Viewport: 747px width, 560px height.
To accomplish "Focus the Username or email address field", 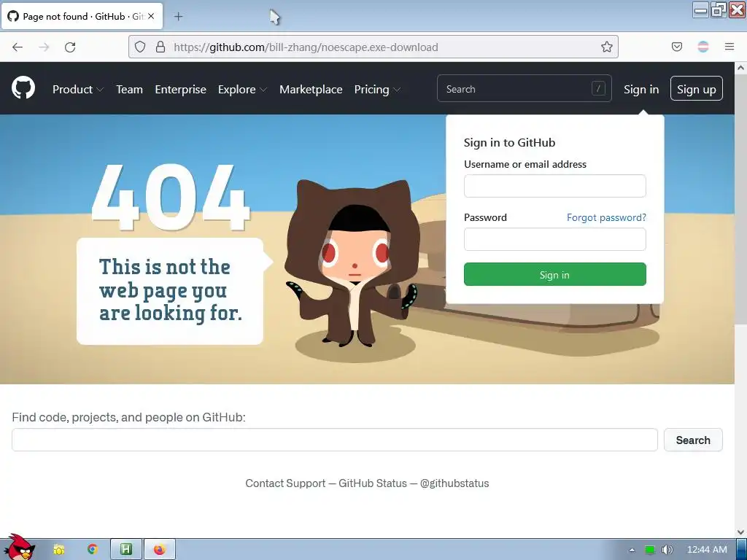I will (555, 186).
